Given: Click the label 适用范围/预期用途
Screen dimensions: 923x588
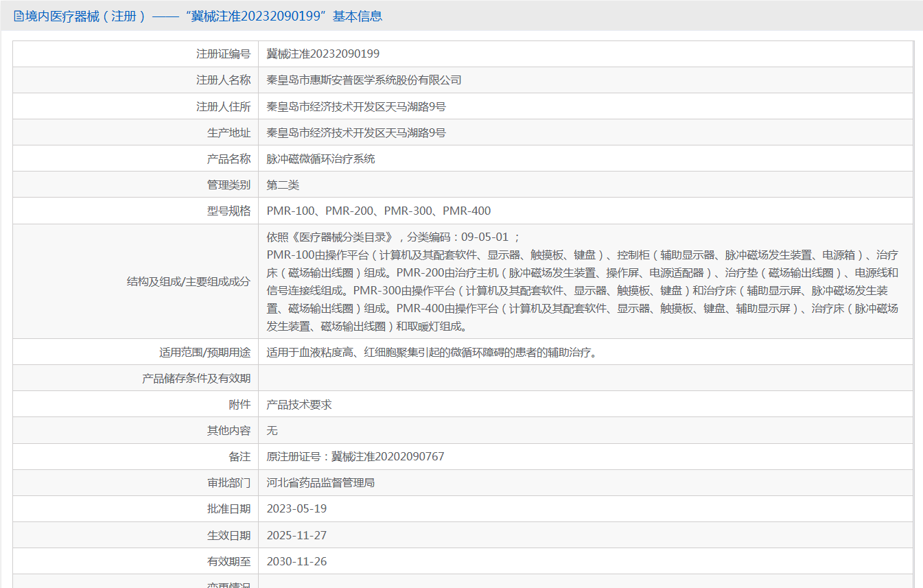Looking at the screenshot, I should point(205,352).
